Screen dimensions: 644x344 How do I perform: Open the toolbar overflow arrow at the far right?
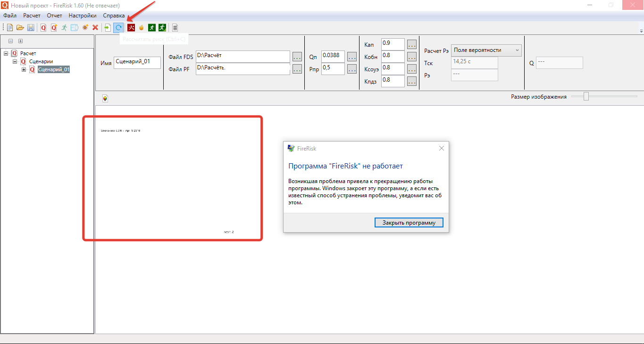(641, 31)
